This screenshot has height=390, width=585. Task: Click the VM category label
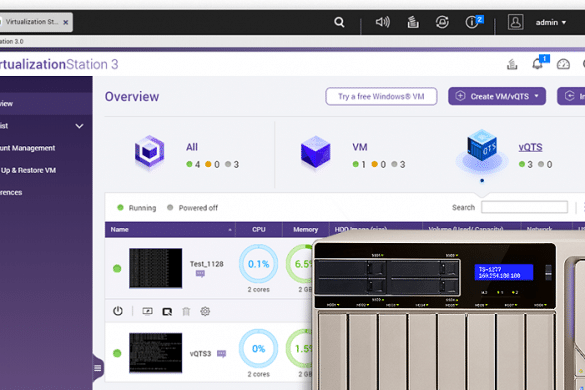click(360, 147)
